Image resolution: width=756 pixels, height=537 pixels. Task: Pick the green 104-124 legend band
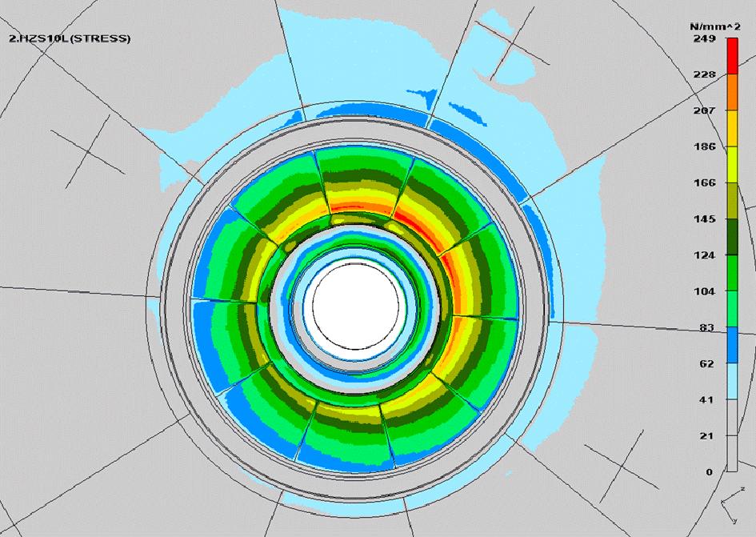(x=732, y=273)
